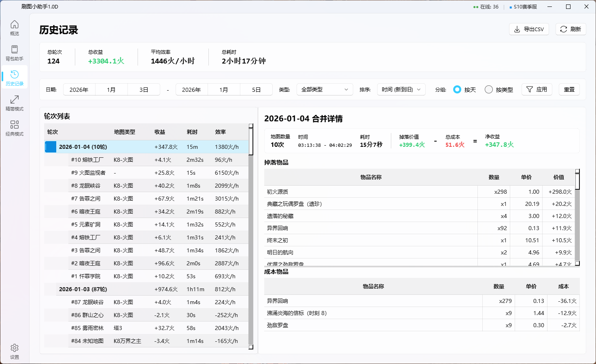Click the 导出CSV download button
This screenshot has width=596, height=364.
click(x=529, y=29)
